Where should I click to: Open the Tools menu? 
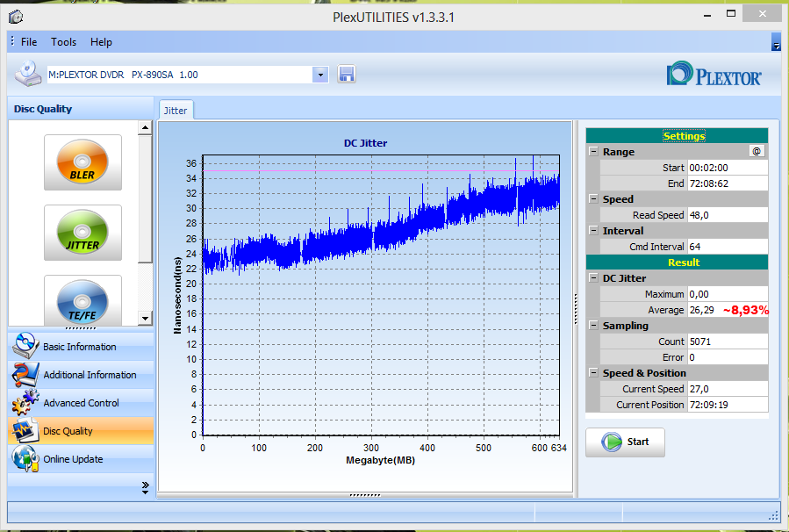pyautogui.click(x=63, y=42)
